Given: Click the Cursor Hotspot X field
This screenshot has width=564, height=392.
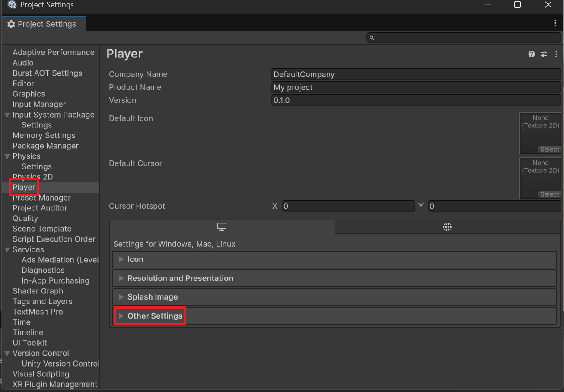Looking at the screenshot, I should [x=348, y=206].
